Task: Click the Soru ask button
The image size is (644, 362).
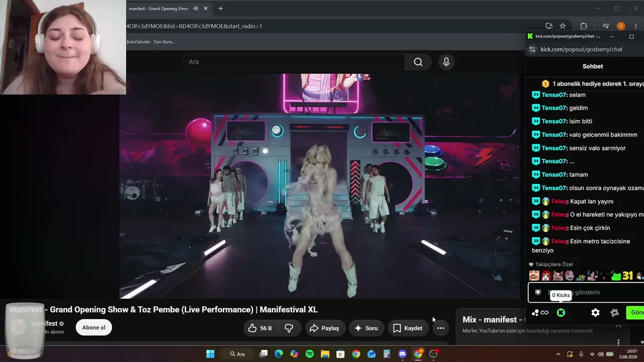Action: pyautogui.click(x=366, y=328)
